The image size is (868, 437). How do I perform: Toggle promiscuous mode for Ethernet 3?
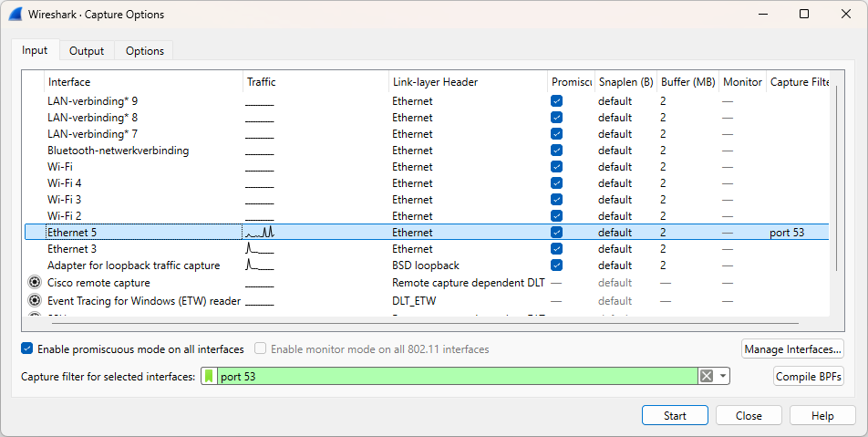click(557, 249)
